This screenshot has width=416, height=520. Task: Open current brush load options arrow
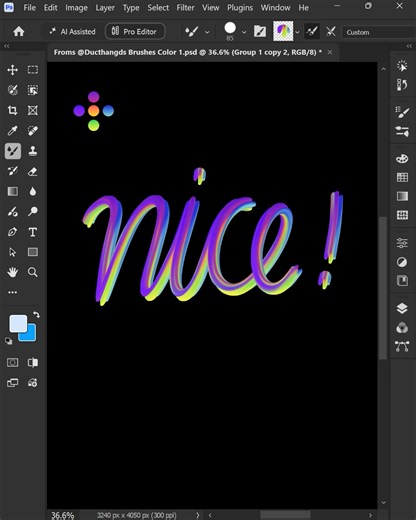point(297,32)
